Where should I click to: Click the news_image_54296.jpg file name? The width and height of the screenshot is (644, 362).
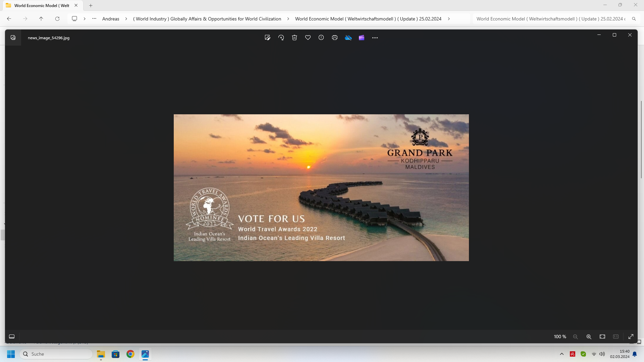tap(49, 38)
